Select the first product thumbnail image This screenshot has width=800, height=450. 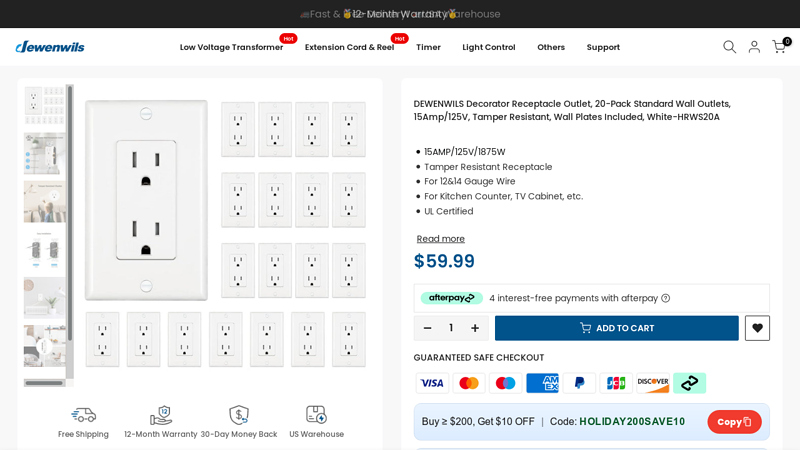[44, 105]
